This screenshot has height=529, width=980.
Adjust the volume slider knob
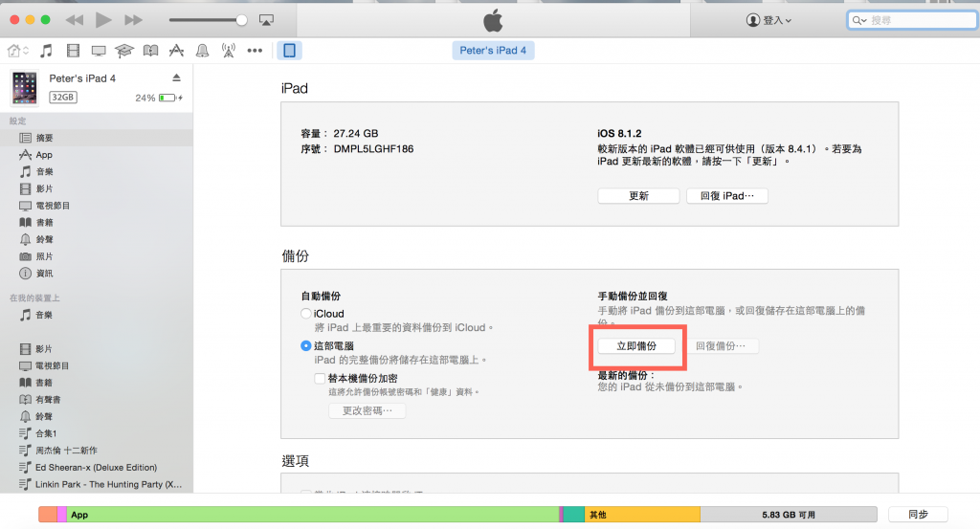click(x=241, y=20)
